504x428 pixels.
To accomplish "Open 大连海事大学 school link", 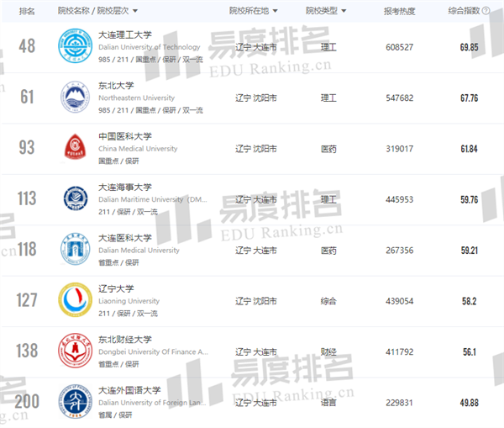I will 125,188.
